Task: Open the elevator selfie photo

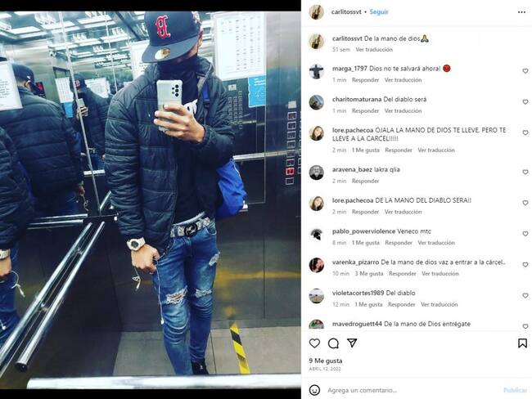Action: click(151, 200)
